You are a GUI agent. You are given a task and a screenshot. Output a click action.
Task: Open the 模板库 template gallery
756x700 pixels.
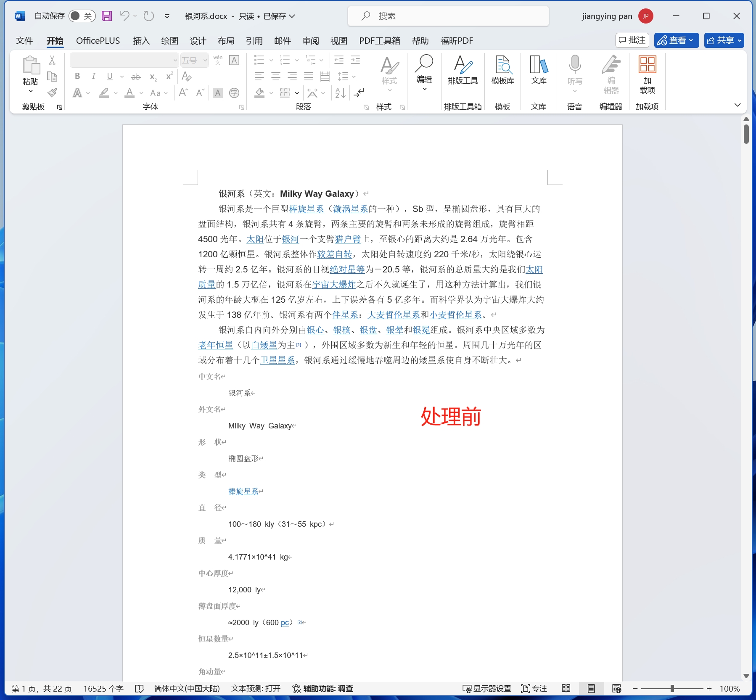tap(502, 71)
